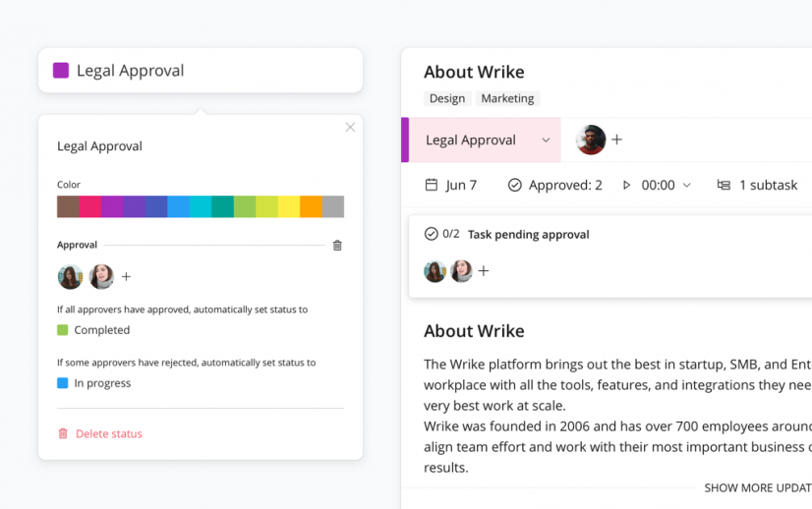
Task: Click the Approved: 2 checkmark icon
Action: coord(515,185)
